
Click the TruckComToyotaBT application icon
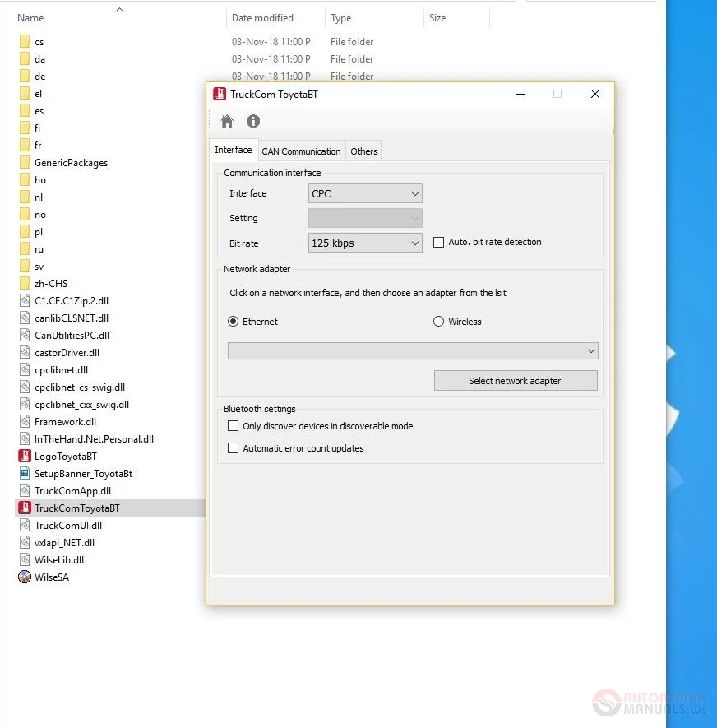coord(25,508)
